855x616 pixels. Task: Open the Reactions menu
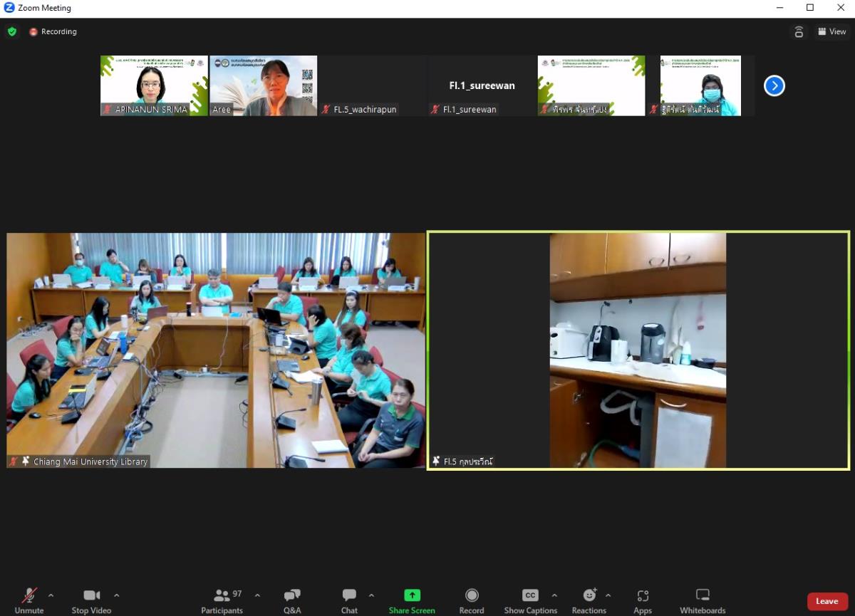click(x=589, y=600)
